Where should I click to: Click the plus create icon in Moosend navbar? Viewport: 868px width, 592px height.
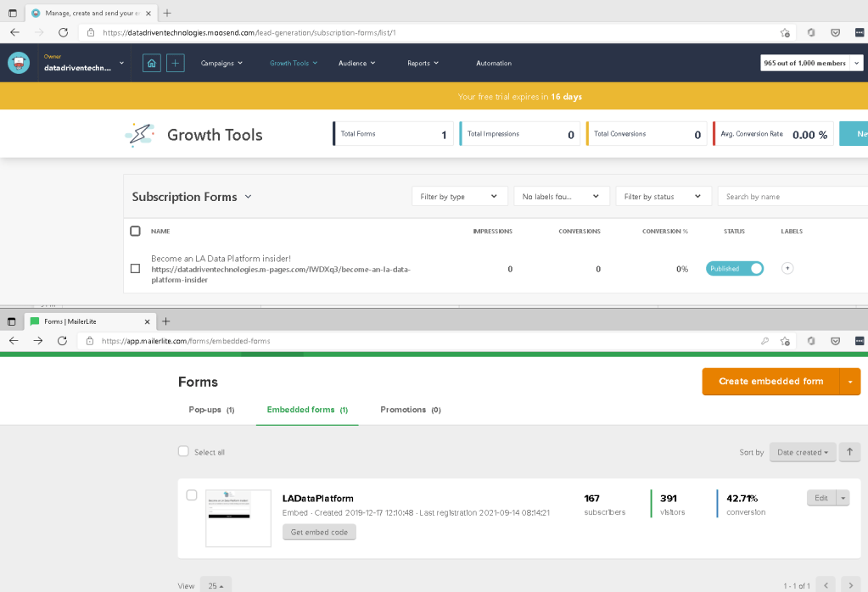click(x=175, y=63)
